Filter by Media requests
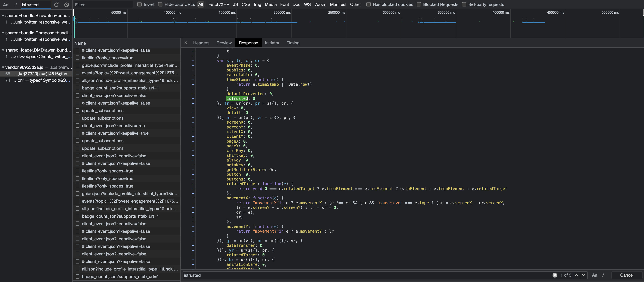 (270, 4)
